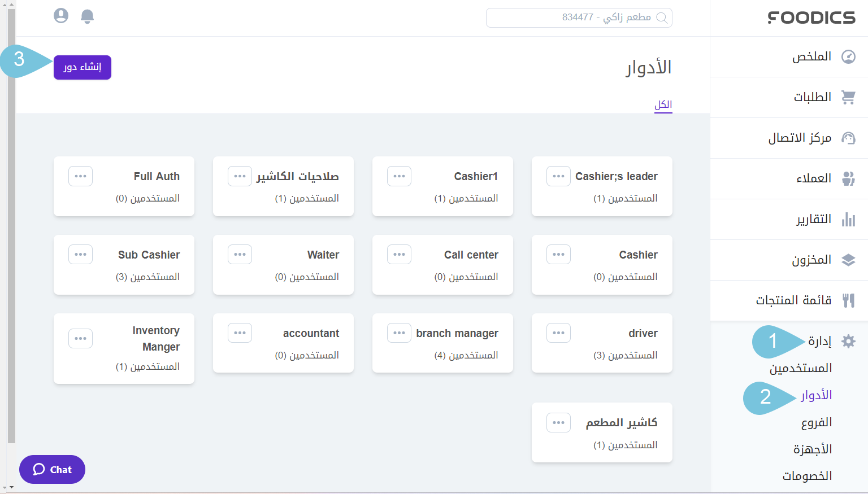Select the call center headset icon
This screenshot has width=868, height=494.
(x=849, y=137)
